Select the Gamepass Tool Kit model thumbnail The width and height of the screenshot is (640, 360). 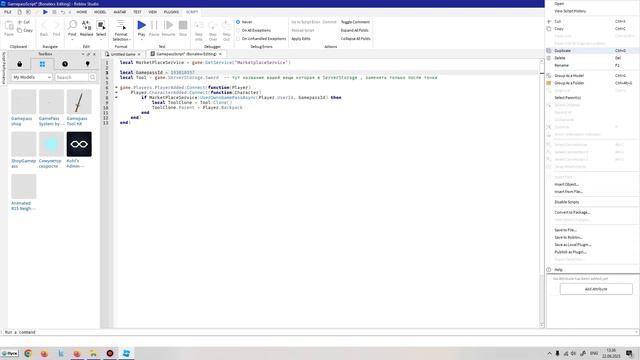(x=79, y=102)
